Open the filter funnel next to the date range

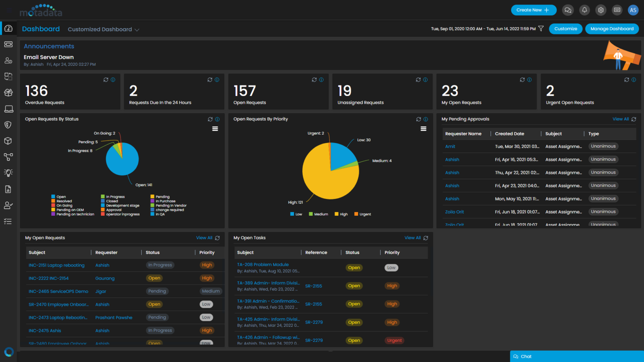(541, 28)
